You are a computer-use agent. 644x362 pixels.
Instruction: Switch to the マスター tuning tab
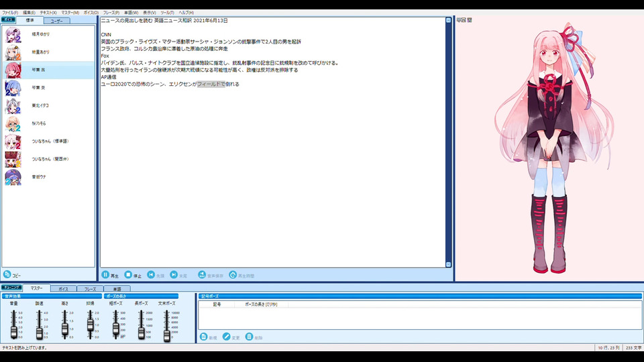[x=36, y=288]
